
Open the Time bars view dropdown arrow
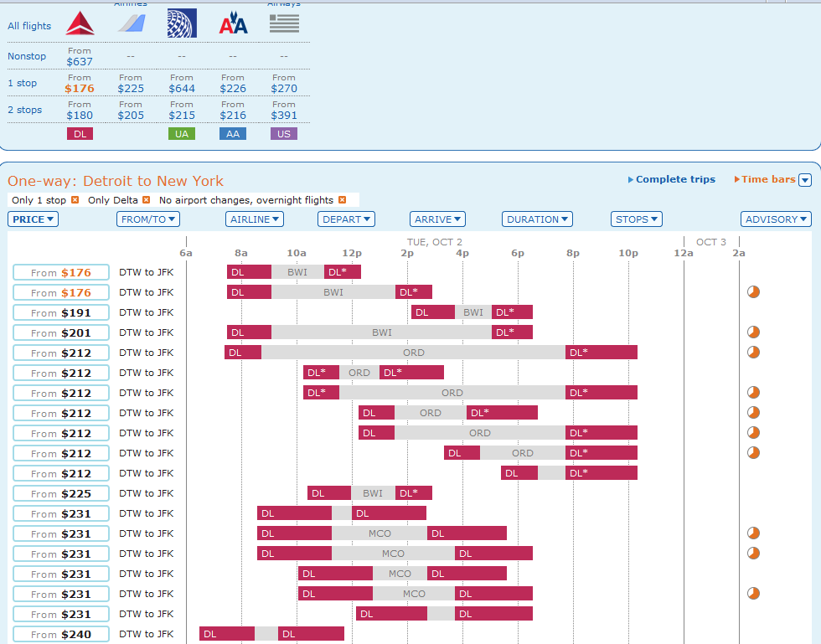(x=805, y=180)
